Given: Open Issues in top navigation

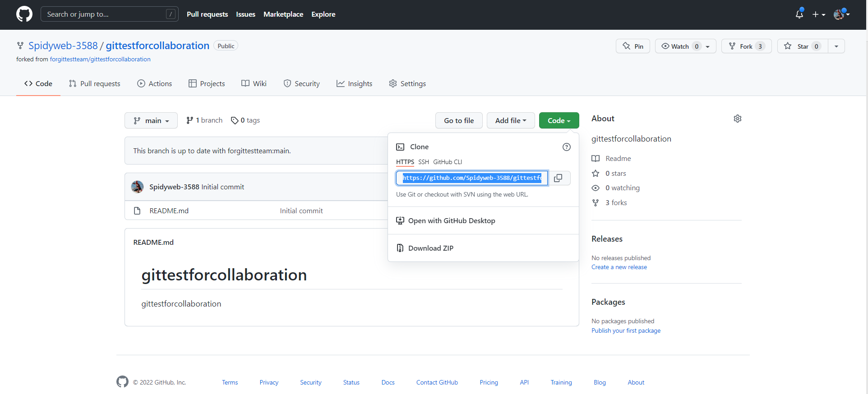Looking at the screenshot, I should (245, 14).
